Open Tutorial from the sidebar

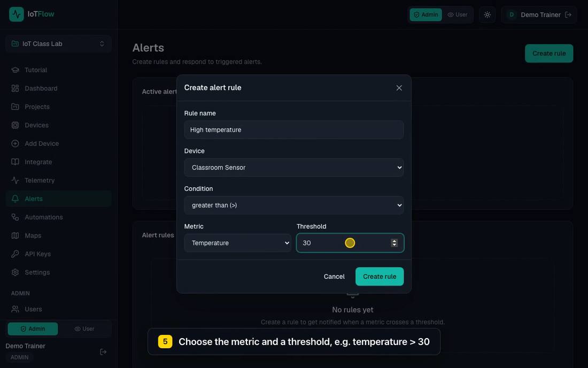[58, 70]
